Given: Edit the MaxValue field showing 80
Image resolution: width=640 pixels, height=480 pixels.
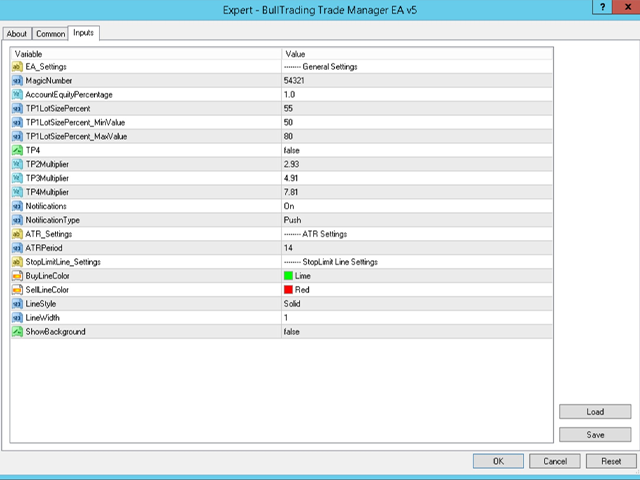Looking at the screenshot, I should (417, 136).
